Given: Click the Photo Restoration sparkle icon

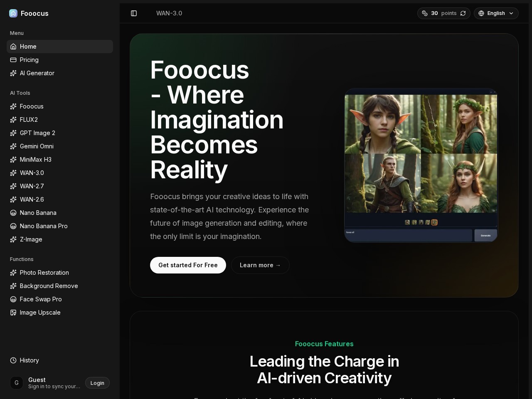Looking at the screenshot, I should (13, 273).
